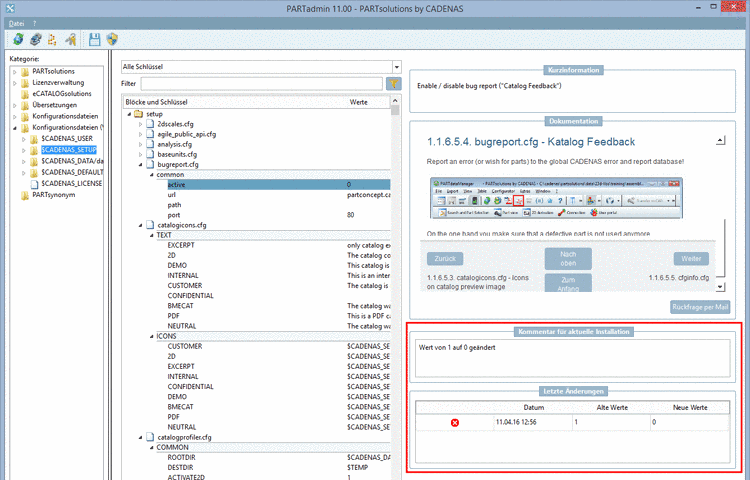Expand the 2dscales.cfg node
This screenshot has width=750, height=480.
[141, 124]
